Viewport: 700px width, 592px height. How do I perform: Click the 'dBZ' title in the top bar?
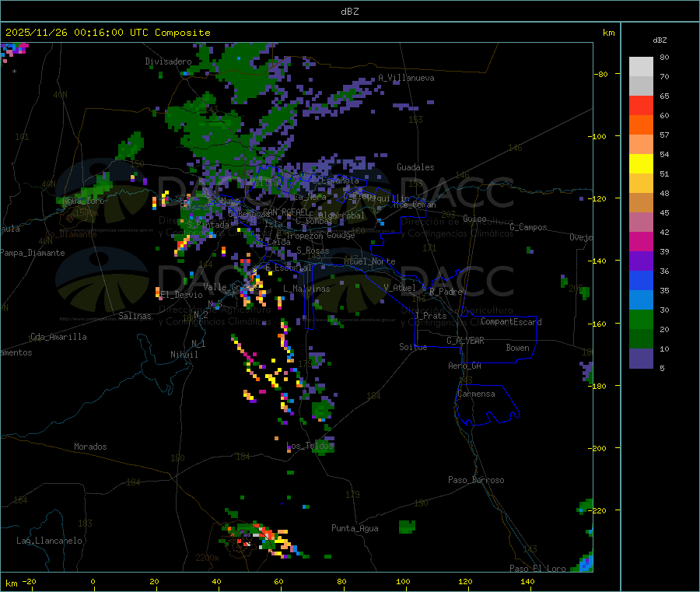click(349, 12)
